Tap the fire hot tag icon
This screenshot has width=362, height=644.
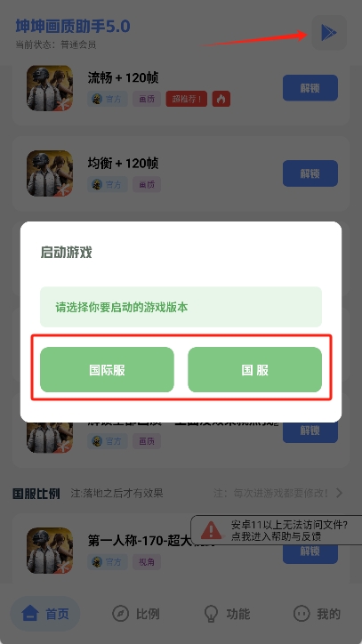click(221, 99)
